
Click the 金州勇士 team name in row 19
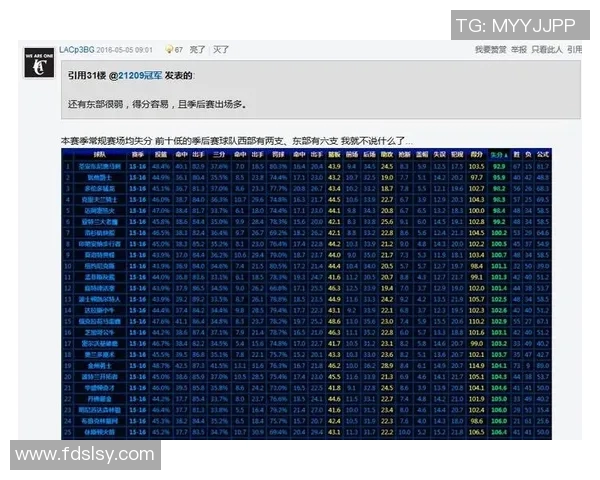point(99,366)
